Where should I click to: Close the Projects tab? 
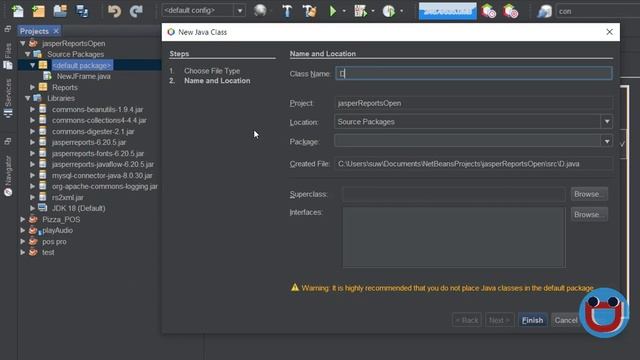point(56,31)
